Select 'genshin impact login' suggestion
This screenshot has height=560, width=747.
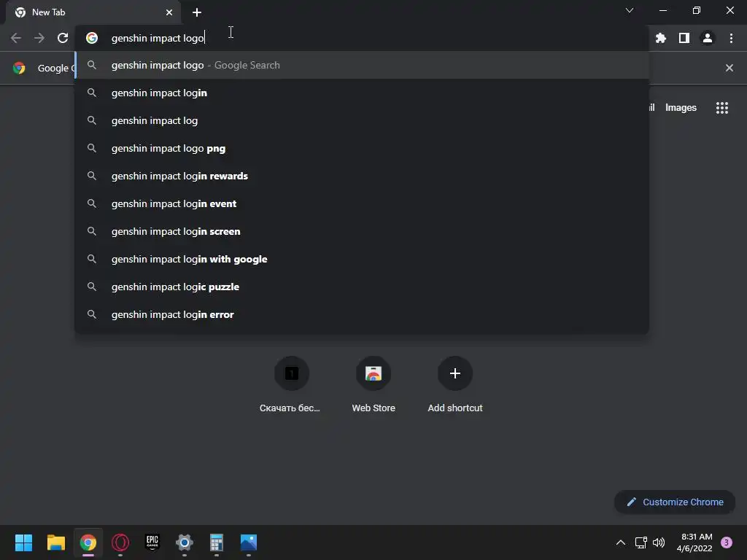[362, 93]
